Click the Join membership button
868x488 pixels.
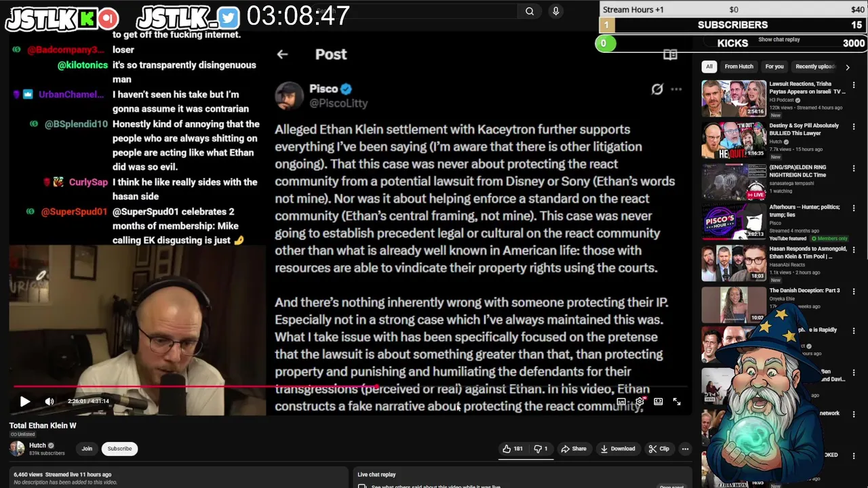tap(87, 449)
